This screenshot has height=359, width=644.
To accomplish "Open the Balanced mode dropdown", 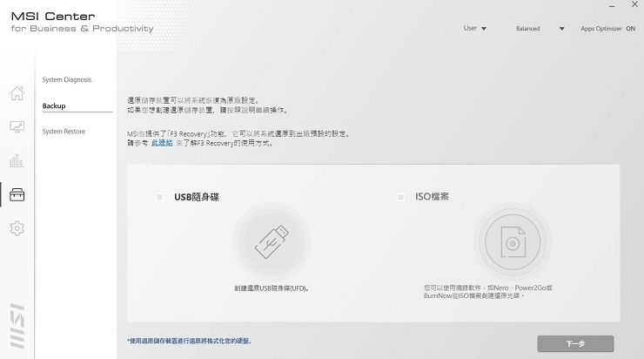I will tap(540, 29).
